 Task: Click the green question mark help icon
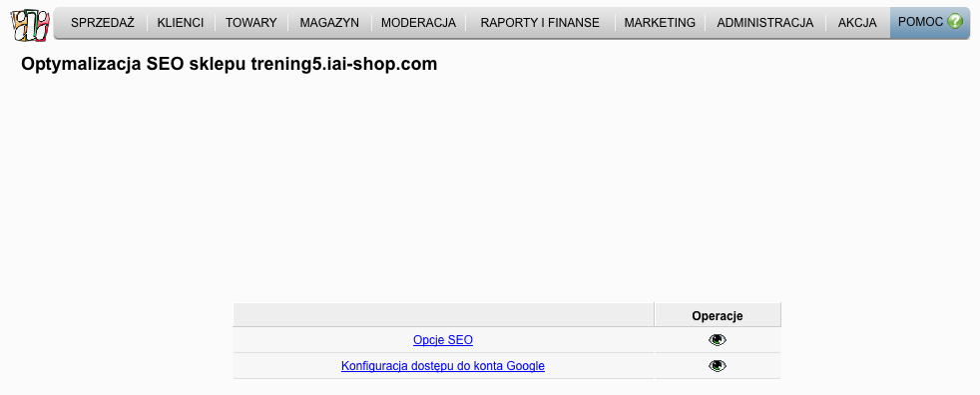[x=954, y=22]
